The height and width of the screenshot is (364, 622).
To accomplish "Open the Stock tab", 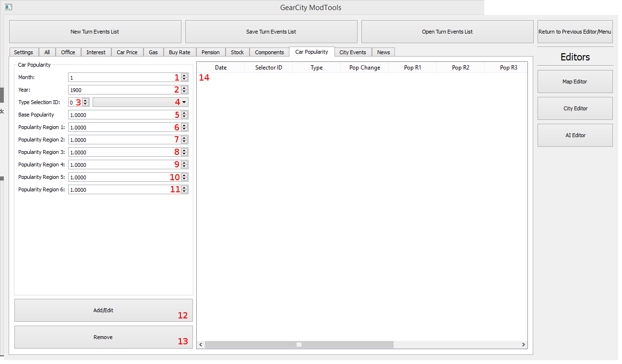I will 237,52.
